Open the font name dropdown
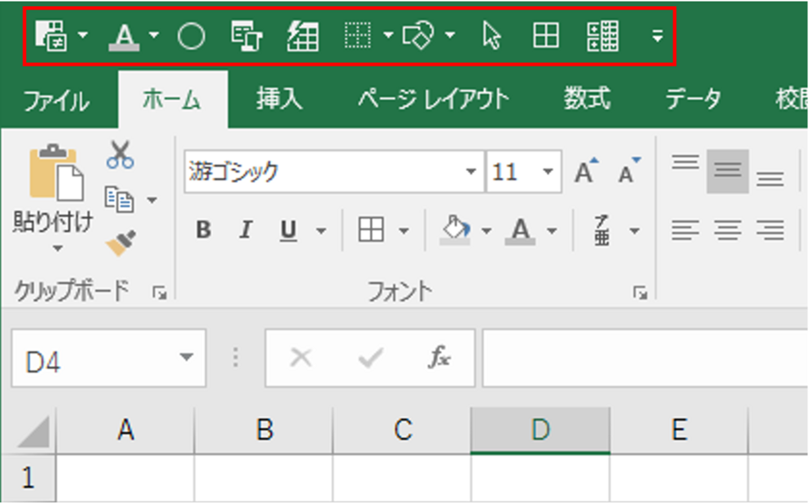Screen dimensions: 812x504 (471, 171)
